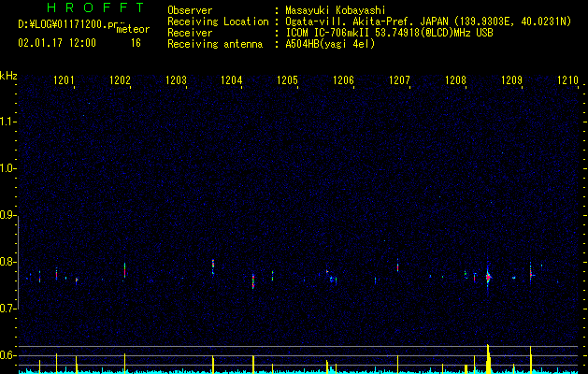The image size is (588, 374).
Task: Click the 1.1 frequency axis label
Action: [7, 122]
